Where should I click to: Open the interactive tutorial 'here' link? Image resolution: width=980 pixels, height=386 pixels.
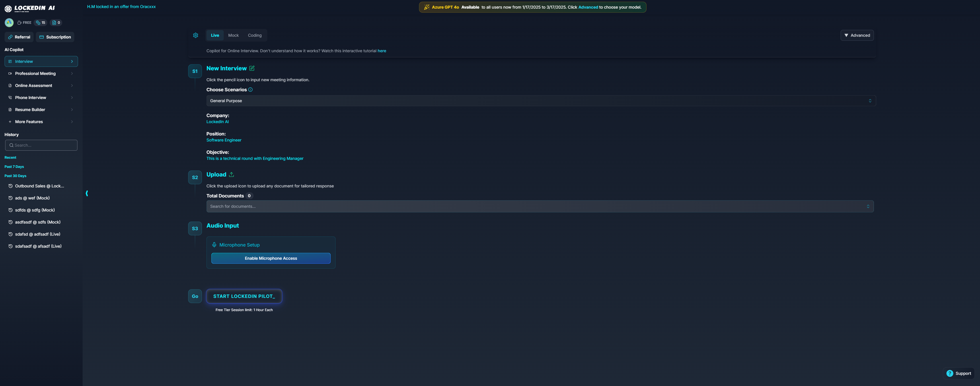(381, 51)
